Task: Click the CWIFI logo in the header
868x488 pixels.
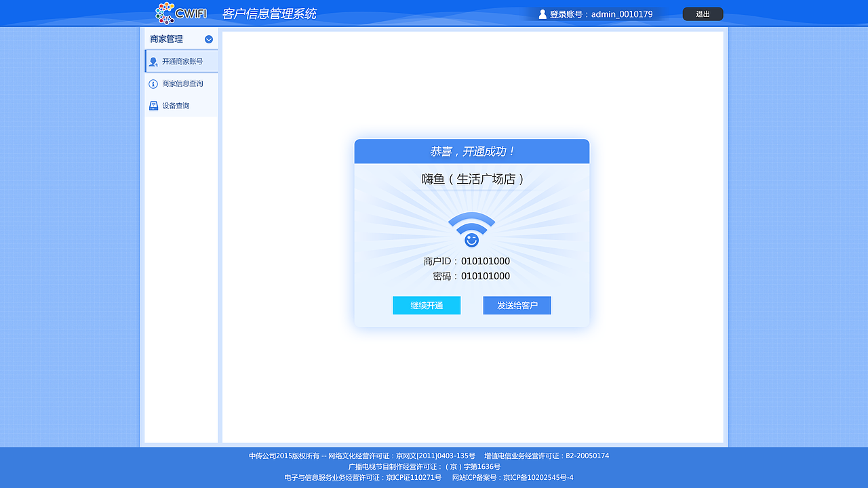Action: (x=180, y=13)
